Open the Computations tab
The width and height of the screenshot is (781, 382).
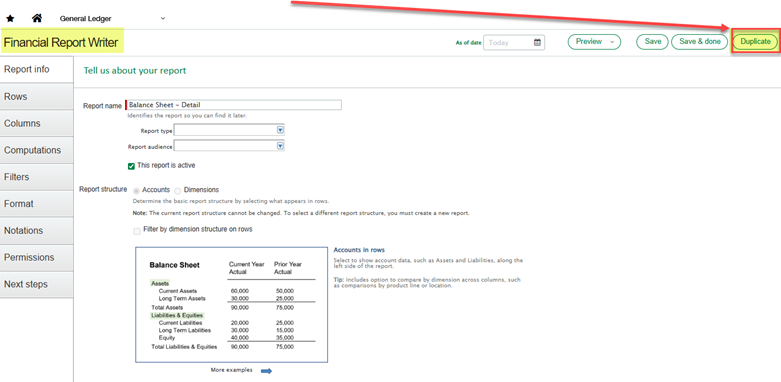pyautogui.click(x=36, y=150)
